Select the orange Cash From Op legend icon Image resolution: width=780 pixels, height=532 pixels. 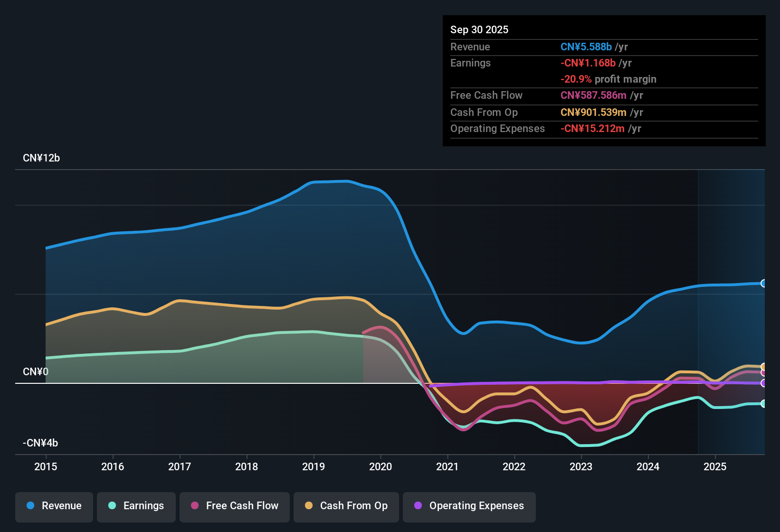tap(308, 506)
